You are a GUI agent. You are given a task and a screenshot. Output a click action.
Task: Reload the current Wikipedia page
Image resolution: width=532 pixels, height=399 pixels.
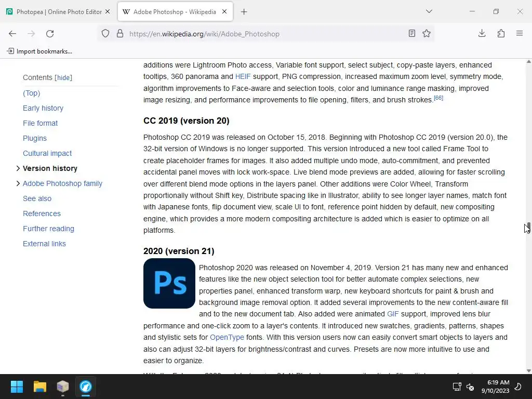point(50,34)
